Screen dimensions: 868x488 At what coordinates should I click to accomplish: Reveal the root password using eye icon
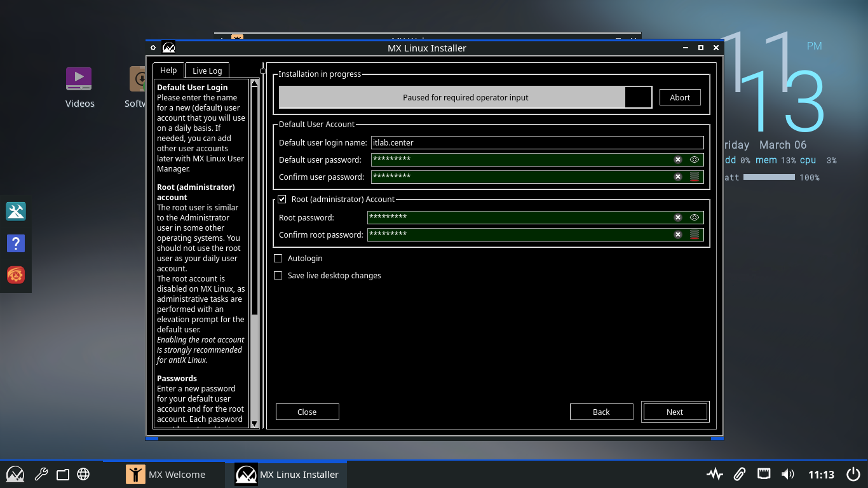coord(695,217)
